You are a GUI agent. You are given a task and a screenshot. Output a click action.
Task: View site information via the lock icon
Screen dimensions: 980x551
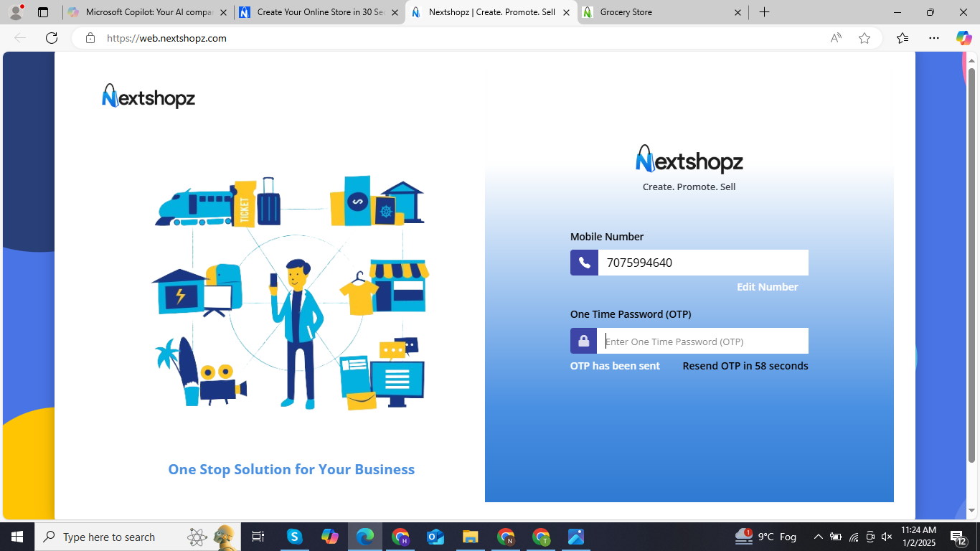click(x=90, y=38)
